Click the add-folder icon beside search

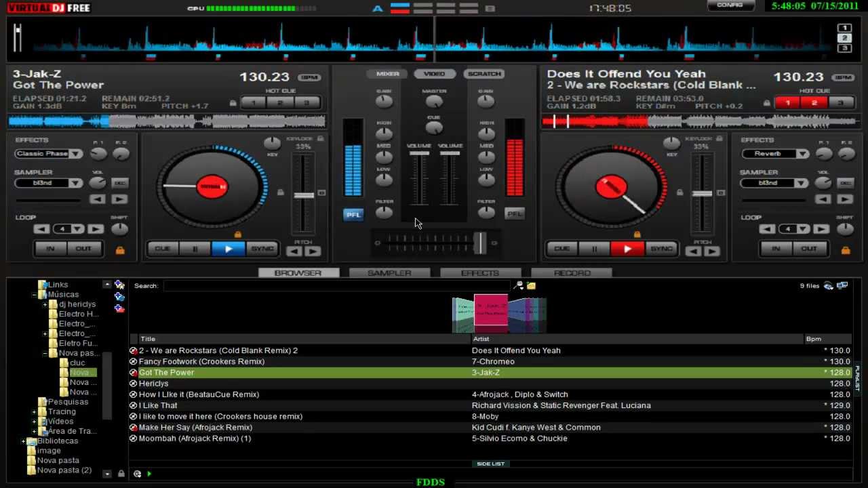532,286
